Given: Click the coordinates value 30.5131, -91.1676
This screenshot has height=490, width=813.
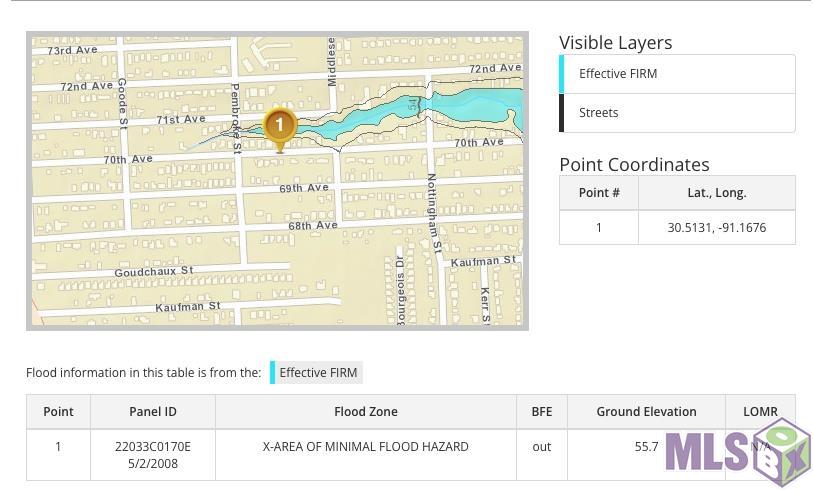Looking at the screenshot, I should click(716, 228).
